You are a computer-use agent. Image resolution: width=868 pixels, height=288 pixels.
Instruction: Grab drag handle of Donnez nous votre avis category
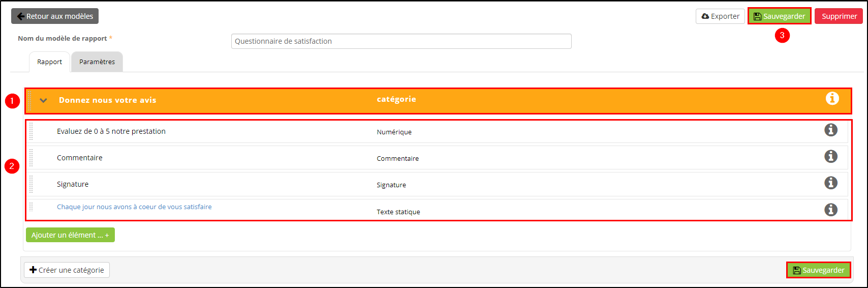30,100
